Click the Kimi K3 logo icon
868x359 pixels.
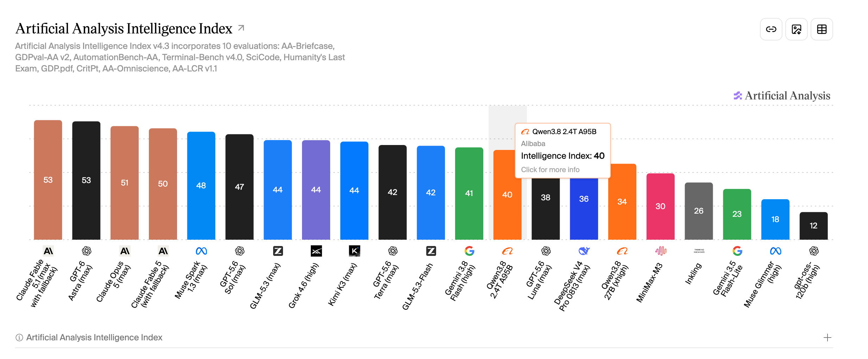pos(354,251)
